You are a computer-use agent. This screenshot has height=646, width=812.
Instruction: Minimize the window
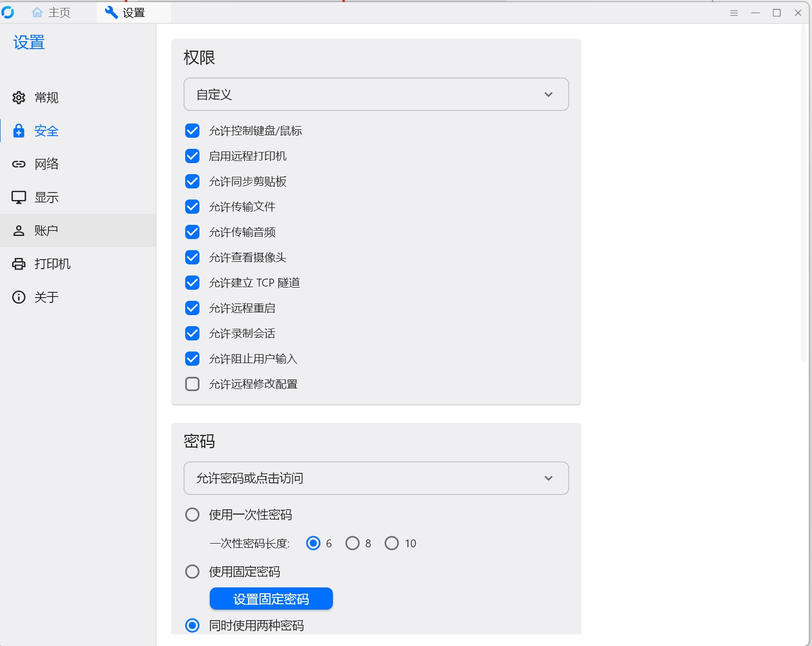tap(756, 13)
